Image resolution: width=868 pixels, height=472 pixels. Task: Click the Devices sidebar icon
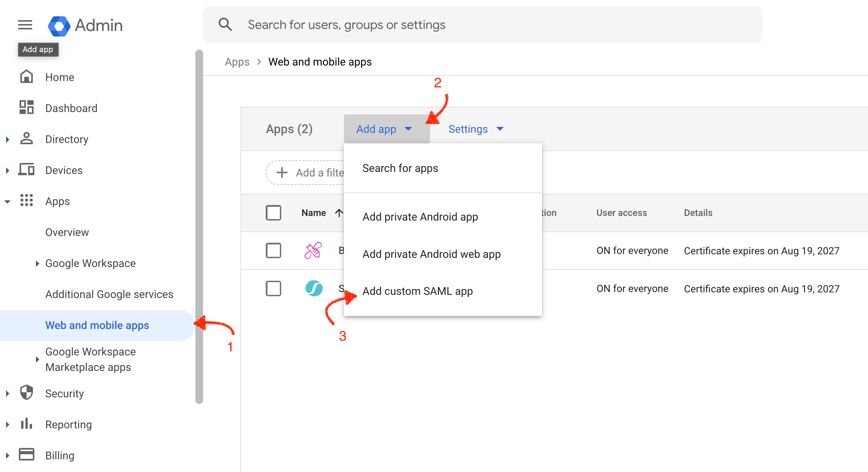(26, 170)
